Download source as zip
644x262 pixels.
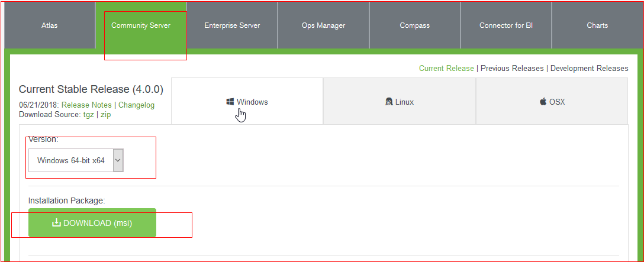pos(105,115)
